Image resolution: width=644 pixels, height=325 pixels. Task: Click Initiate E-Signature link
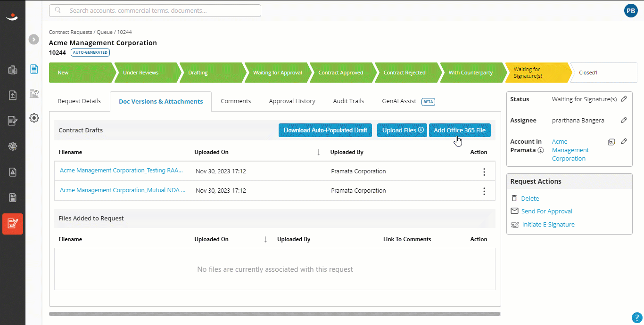pyautogui.click(x=548, y=225)
